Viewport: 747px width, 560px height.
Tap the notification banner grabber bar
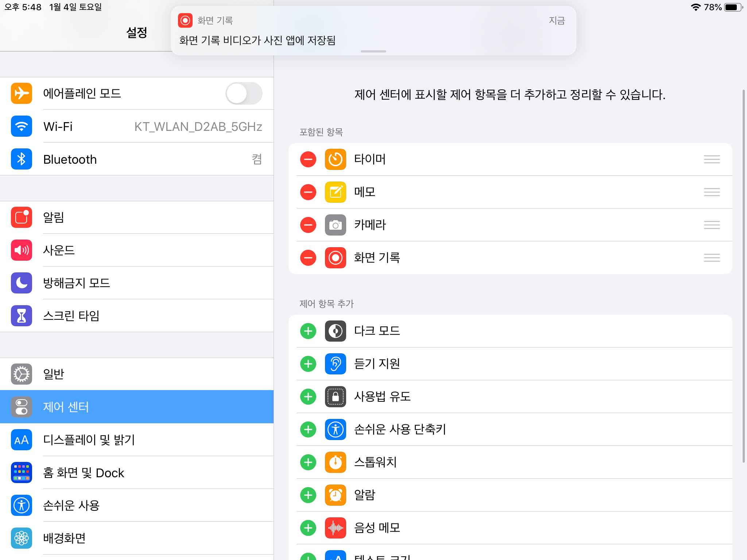point(373,51)
